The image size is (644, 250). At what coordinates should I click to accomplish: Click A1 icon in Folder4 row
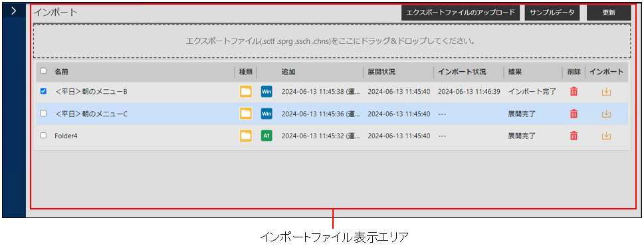267,135
